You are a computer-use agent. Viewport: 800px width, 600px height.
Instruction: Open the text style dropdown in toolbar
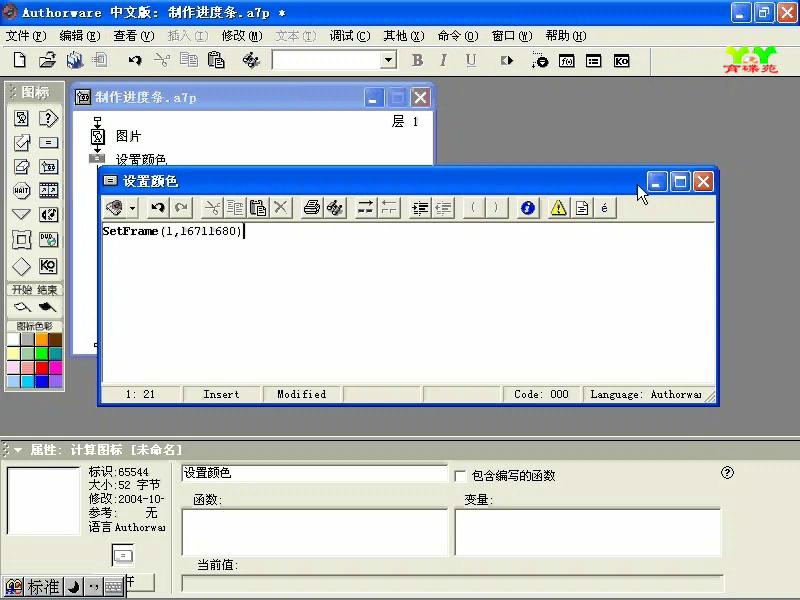[388, 60]
